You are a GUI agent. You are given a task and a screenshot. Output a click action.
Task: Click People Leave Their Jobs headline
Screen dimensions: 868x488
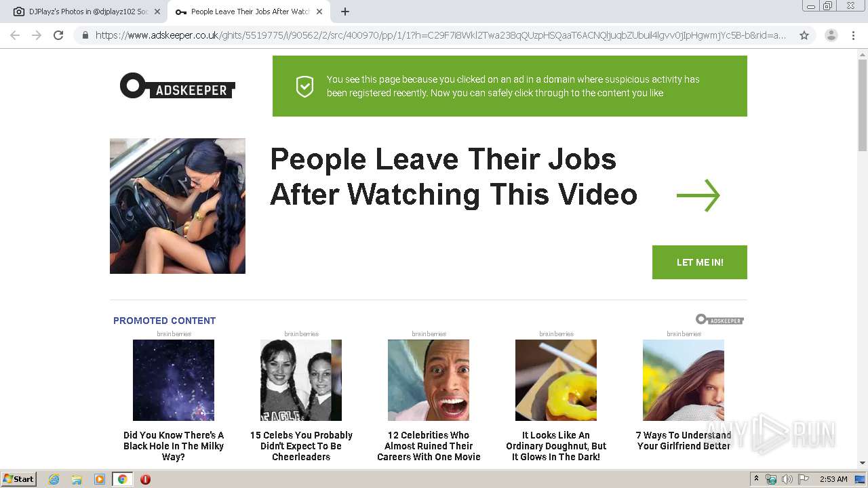454,177
